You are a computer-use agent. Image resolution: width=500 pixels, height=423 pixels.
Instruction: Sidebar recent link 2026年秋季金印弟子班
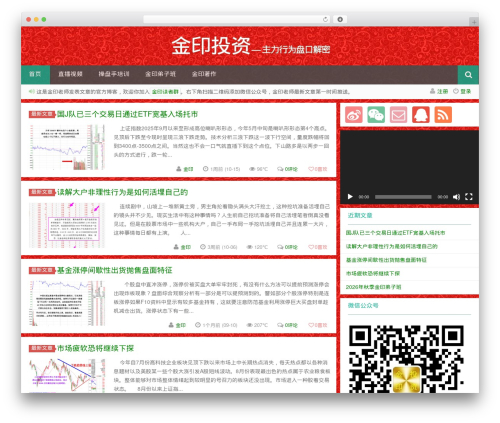pos(373,287)
